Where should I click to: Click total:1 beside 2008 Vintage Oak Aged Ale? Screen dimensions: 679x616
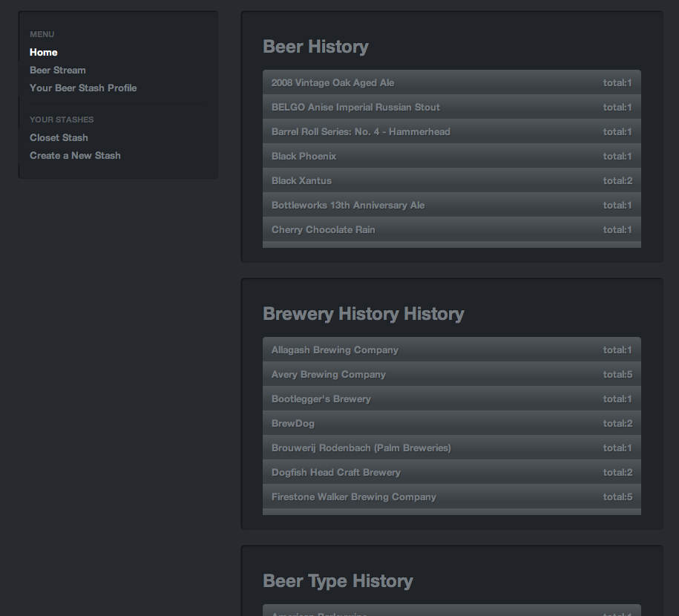click(x=617, y=82)
